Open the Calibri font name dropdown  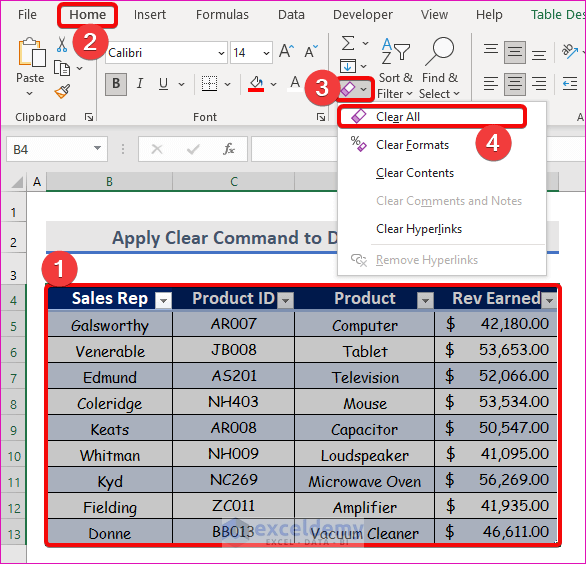(221, 53)
